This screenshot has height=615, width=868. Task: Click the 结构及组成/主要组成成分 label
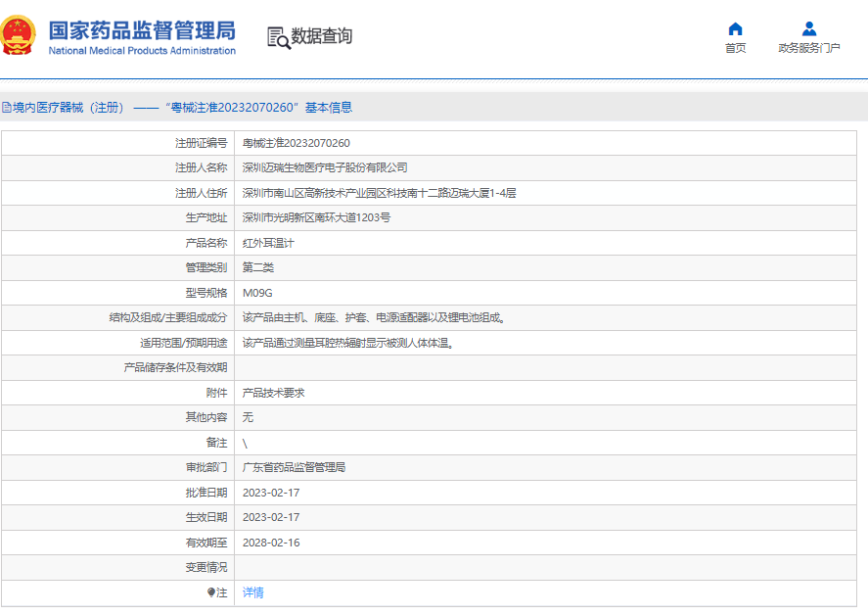click(168, 317)
